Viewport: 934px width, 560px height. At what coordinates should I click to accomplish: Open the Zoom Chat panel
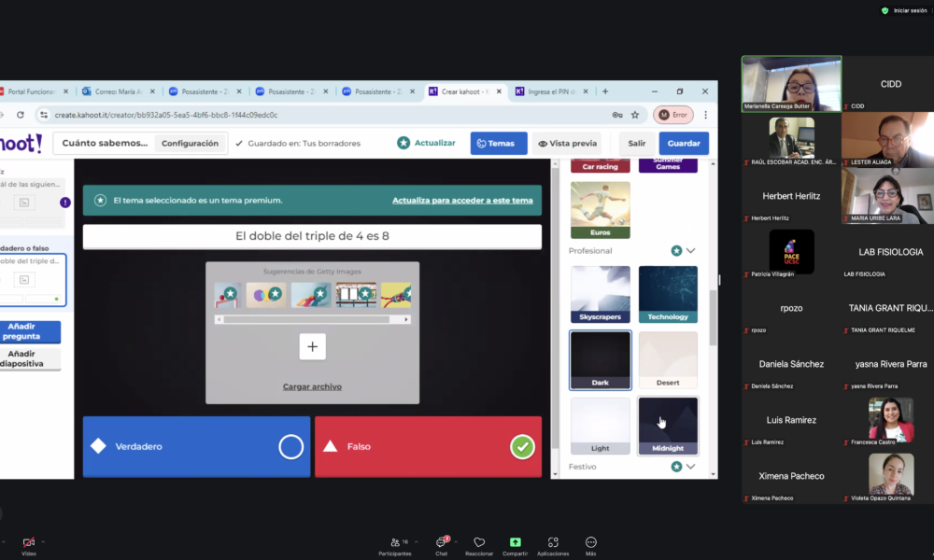pos(442,546)
